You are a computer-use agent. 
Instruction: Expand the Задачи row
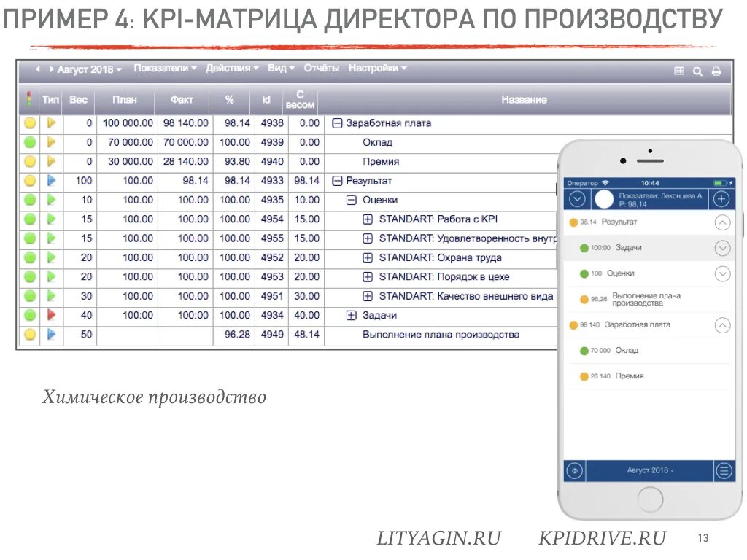point(351,315)
